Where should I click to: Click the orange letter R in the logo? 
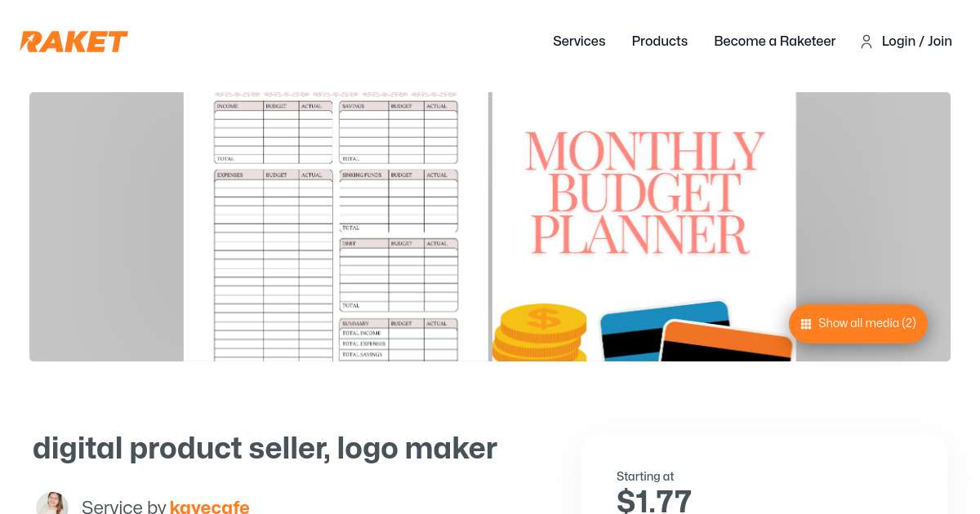[x=31, y=41]
